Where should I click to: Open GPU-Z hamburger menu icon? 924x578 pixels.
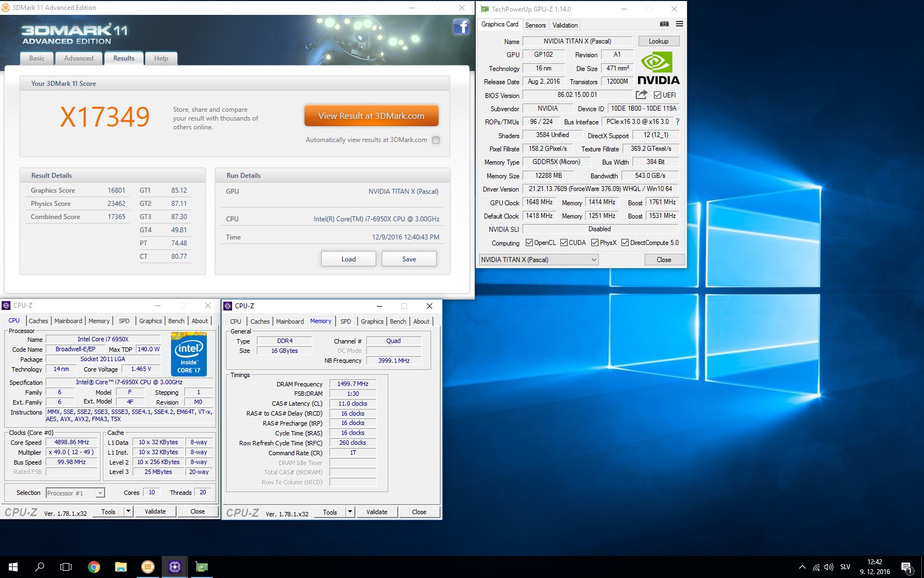[679, 24]
